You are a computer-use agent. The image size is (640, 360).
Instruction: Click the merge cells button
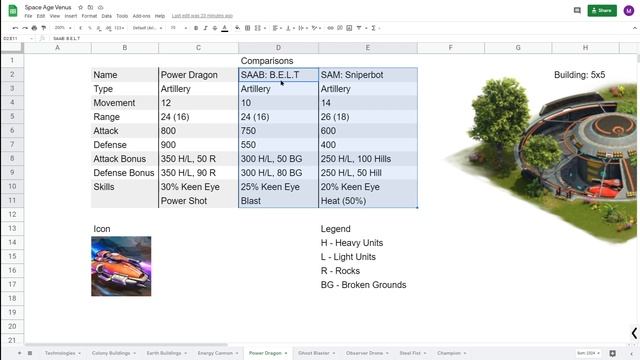pyautogui.click(x=258, y=28)
